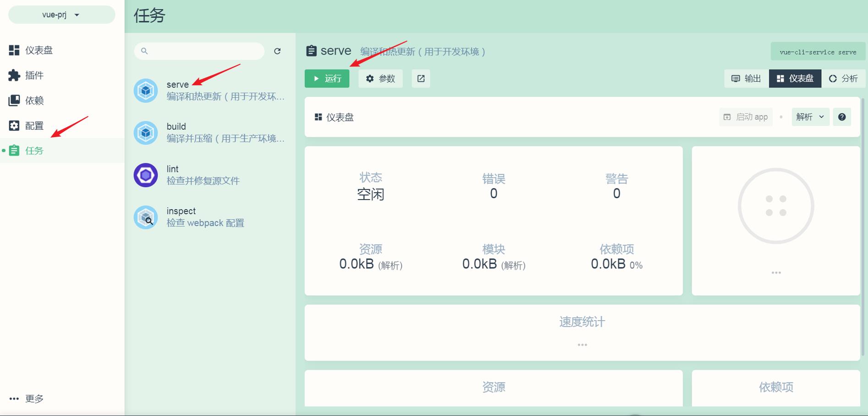This screenshot has width=868, height=416.
Task: Click the 依赖 sidebar menu label
Action: tap(34, 100)
